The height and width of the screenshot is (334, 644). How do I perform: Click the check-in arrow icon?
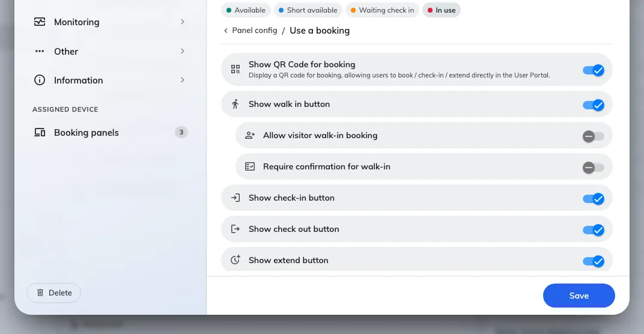pyautogui.click(x=235, y=198)
